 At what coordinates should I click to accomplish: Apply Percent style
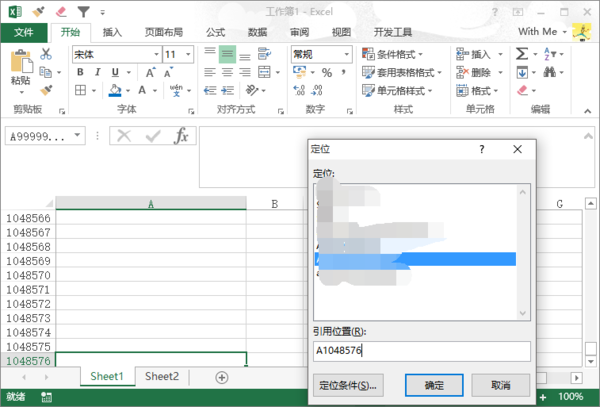point(326,73)
